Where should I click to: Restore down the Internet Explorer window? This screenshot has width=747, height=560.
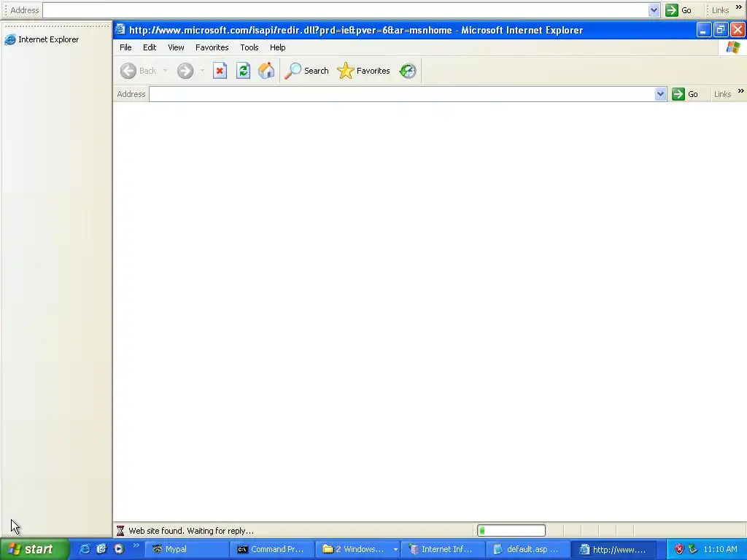(x=720, y=30)
